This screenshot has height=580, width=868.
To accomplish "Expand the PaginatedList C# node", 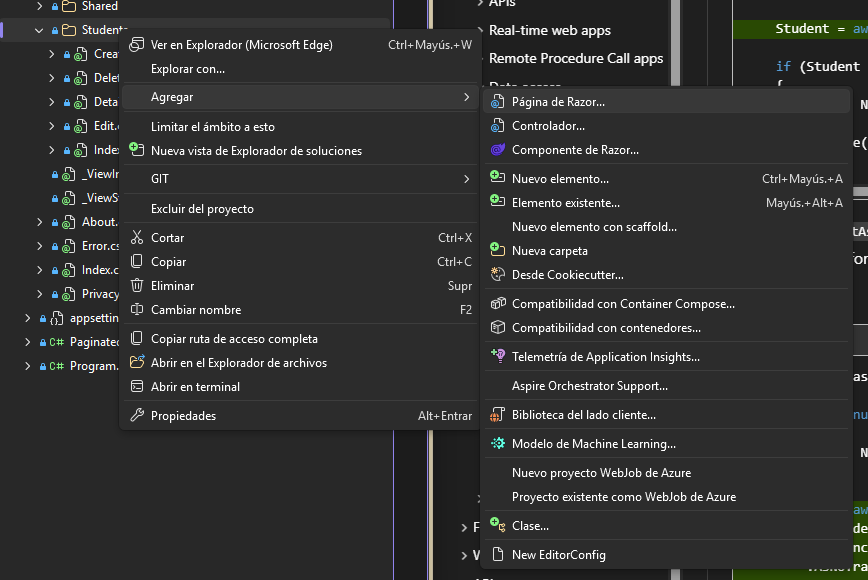I will pos(27,342).
